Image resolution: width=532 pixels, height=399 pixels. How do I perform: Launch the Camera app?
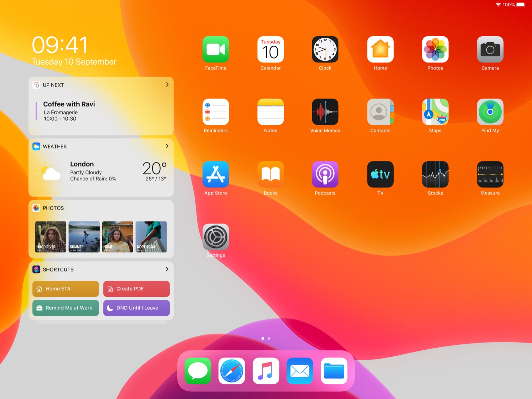point(490,49)
